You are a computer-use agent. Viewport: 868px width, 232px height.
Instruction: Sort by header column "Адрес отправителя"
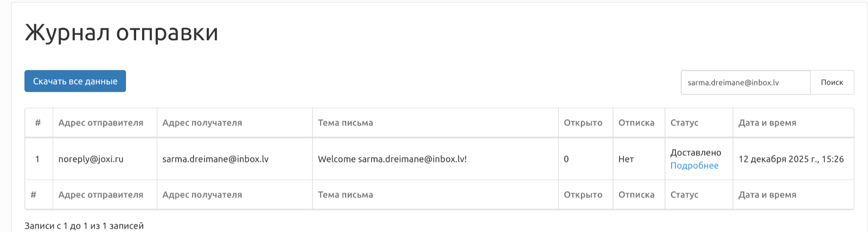pos(101,123)
